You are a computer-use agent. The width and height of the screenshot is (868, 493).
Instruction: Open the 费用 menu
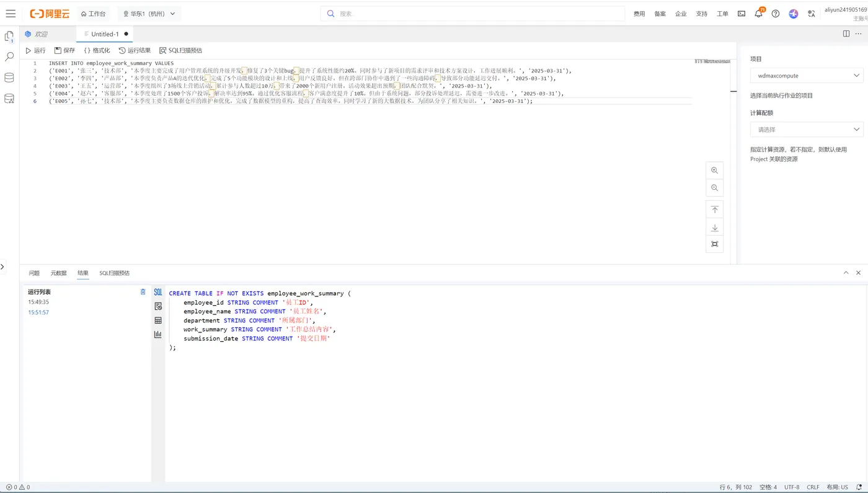[x=639, y=14]
